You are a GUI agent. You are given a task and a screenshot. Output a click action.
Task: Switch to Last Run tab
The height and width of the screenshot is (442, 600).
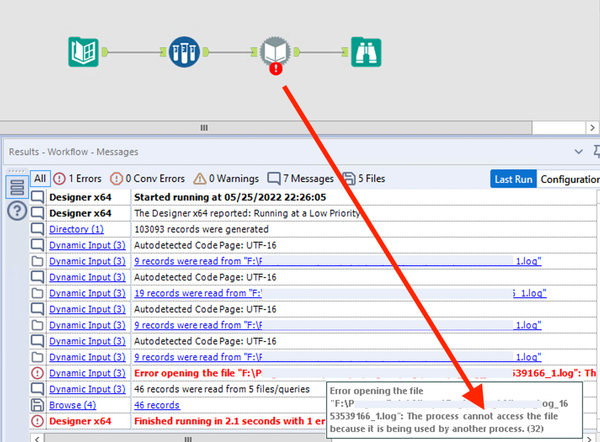[x=514, y=179]
